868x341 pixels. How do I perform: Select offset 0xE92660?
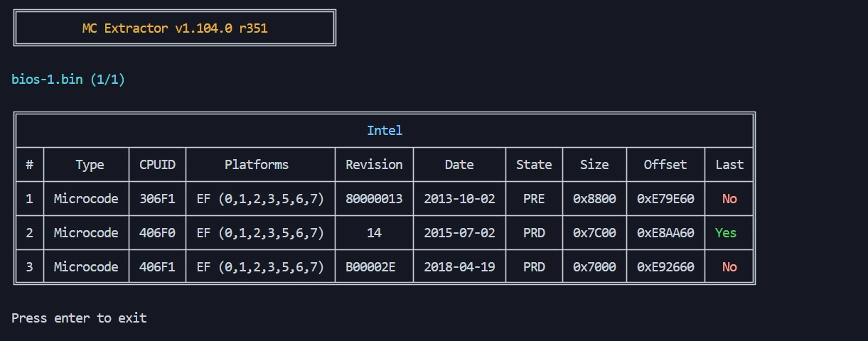[x=665, y=267]
